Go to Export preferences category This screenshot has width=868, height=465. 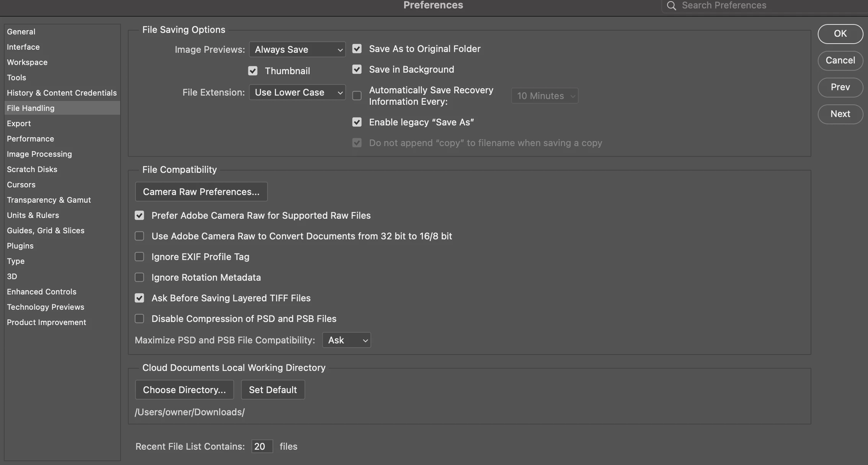[x=19, y=124]
